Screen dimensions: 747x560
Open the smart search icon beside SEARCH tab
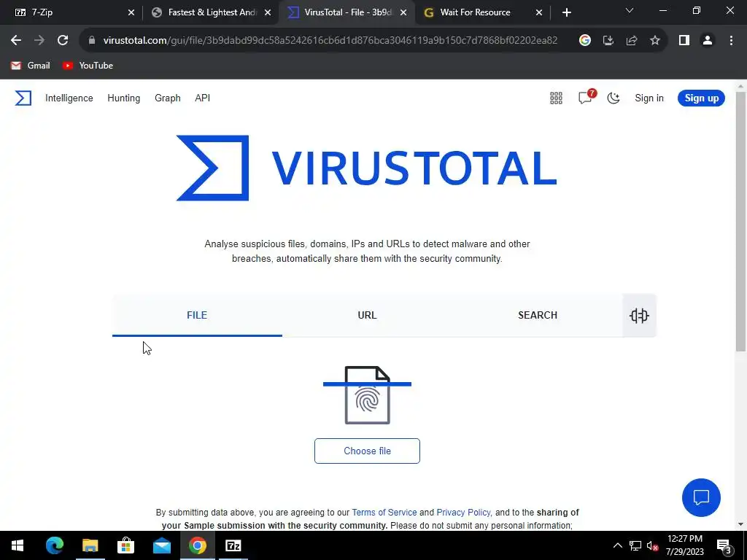(639, 315)
